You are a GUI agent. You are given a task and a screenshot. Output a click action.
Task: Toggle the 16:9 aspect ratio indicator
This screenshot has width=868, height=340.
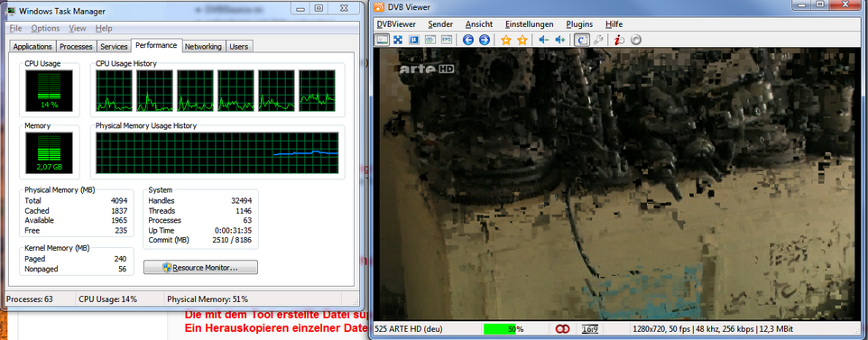coord(589,329)
